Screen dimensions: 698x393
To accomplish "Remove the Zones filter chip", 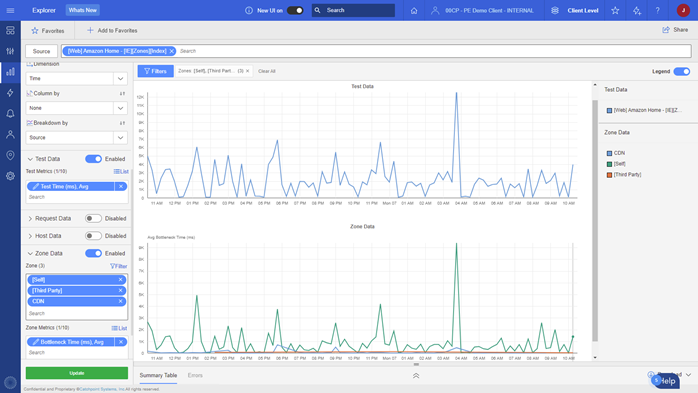I will [x=248, y=71].
